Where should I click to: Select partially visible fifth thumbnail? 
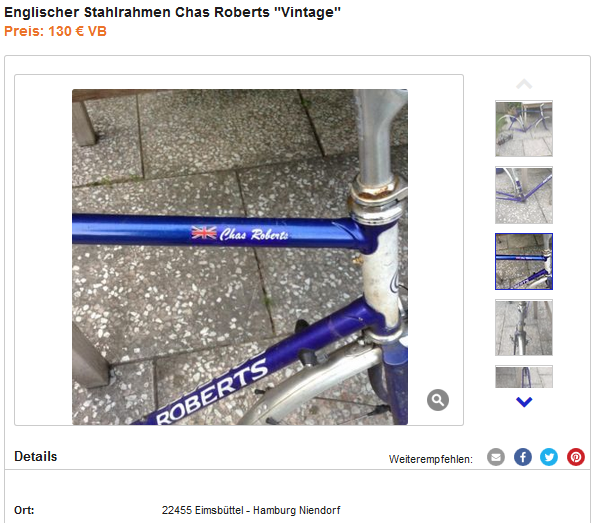524,377
